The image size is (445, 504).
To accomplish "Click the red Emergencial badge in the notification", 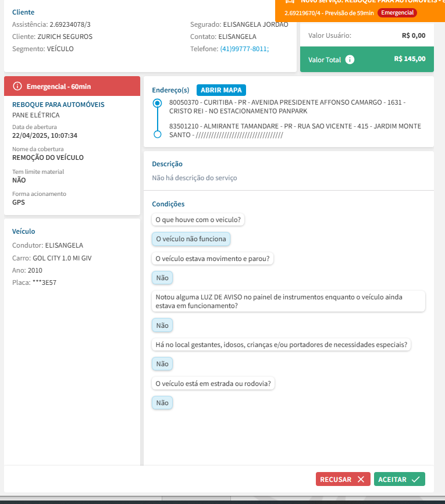I will pos(397,13).
